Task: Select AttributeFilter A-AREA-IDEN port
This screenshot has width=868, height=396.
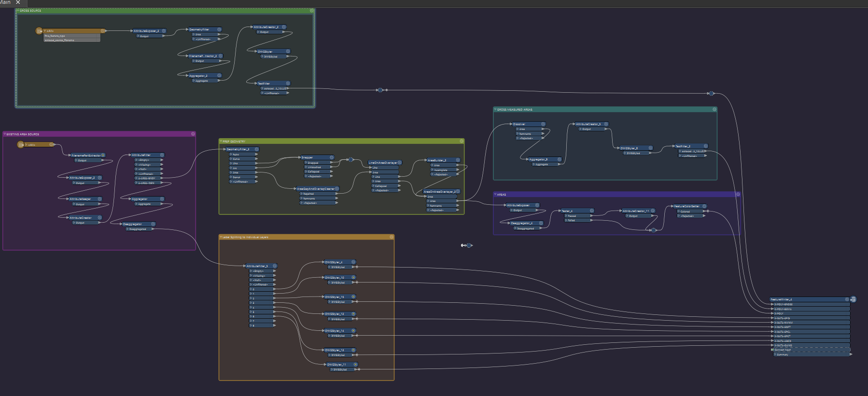Action: pos(149,183)
